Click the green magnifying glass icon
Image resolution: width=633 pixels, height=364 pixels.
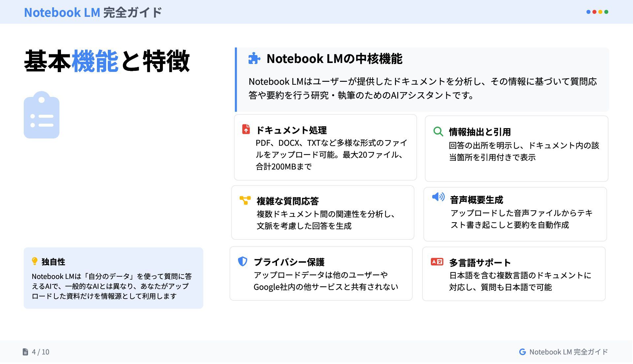(x=438, y=132)
